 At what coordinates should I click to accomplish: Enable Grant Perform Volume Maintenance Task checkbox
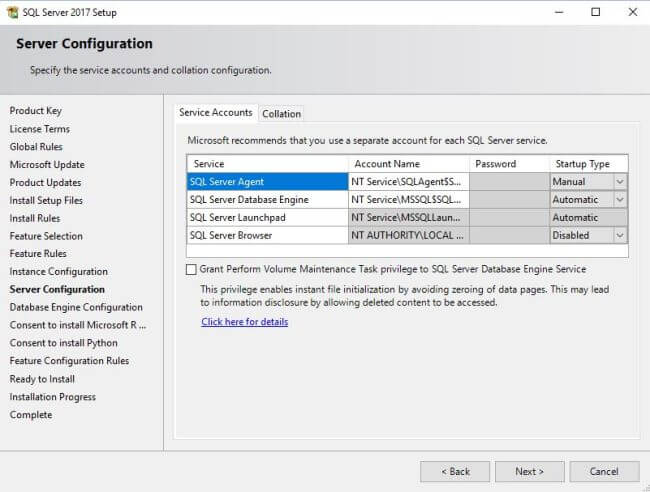[191, 269]
